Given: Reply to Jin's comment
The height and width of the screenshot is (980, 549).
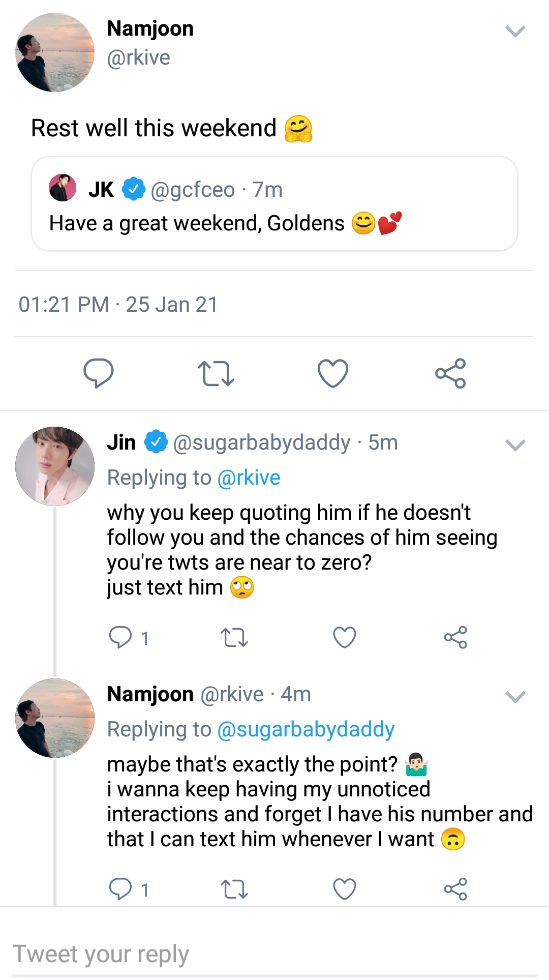Looking at the screenshot, I should point(121,637).
